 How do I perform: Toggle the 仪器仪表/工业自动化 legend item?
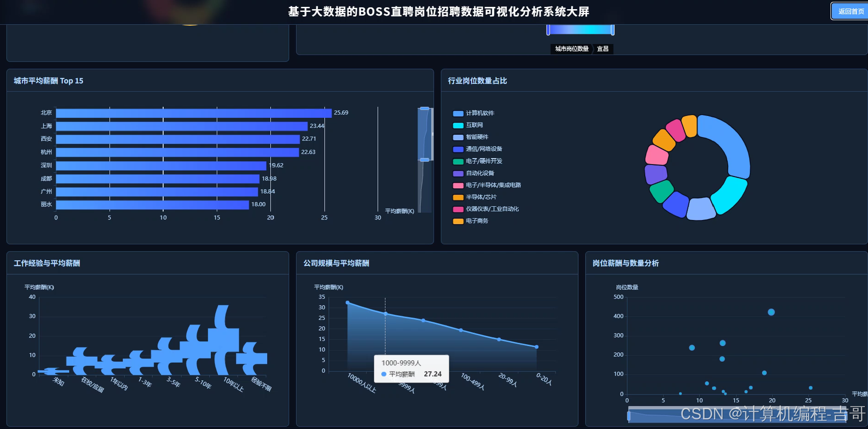coord(486,209)
